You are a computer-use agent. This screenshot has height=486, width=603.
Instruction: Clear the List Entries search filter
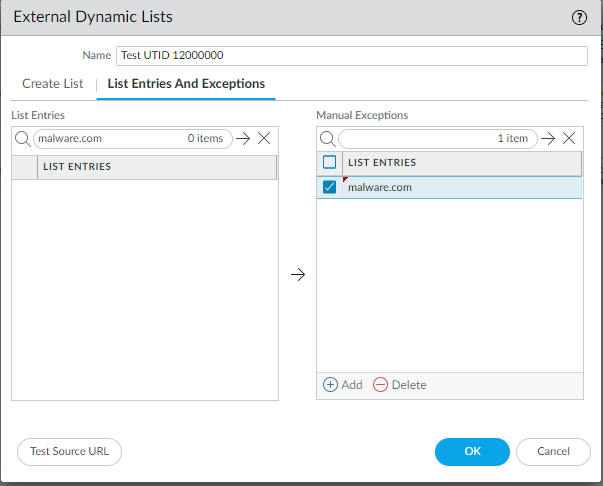(264, 139)
